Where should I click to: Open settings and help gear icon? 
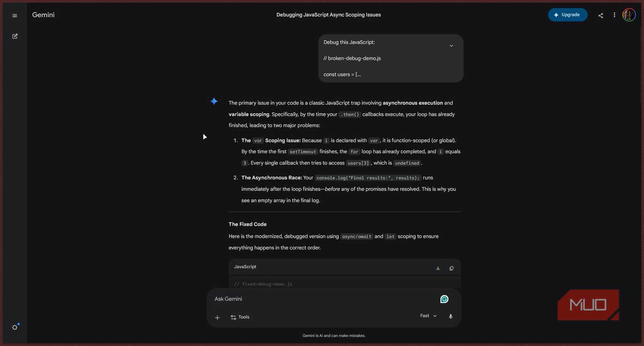pyautogui.click(x=15, y=327)
